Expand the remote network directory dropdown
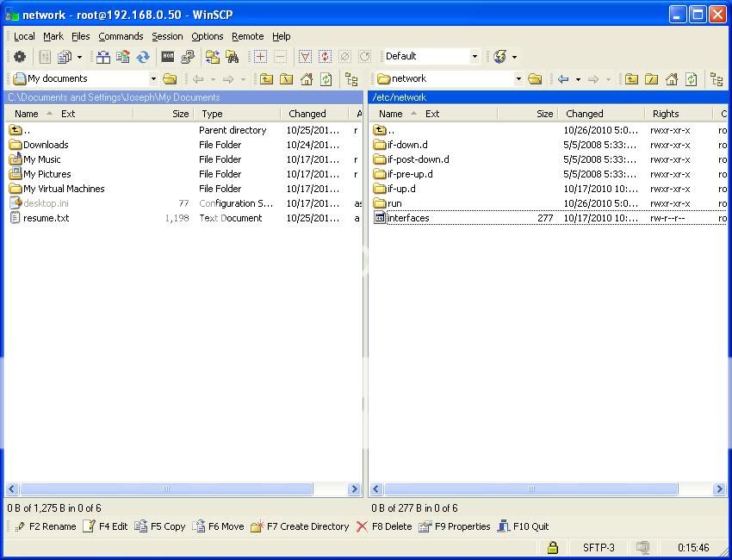The height and width of the screenshot is (560, 732). [x=518, y=79]
